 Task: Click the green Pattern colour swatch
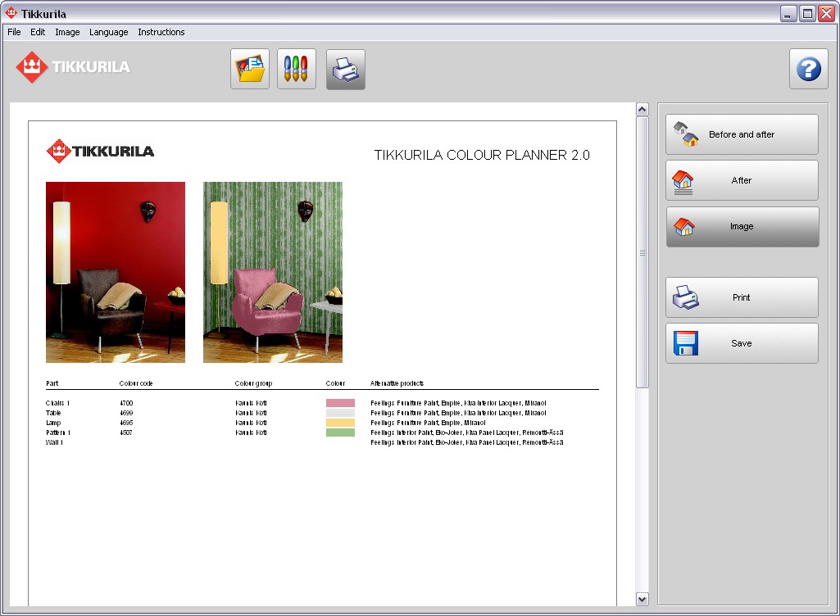pos(340,433)
